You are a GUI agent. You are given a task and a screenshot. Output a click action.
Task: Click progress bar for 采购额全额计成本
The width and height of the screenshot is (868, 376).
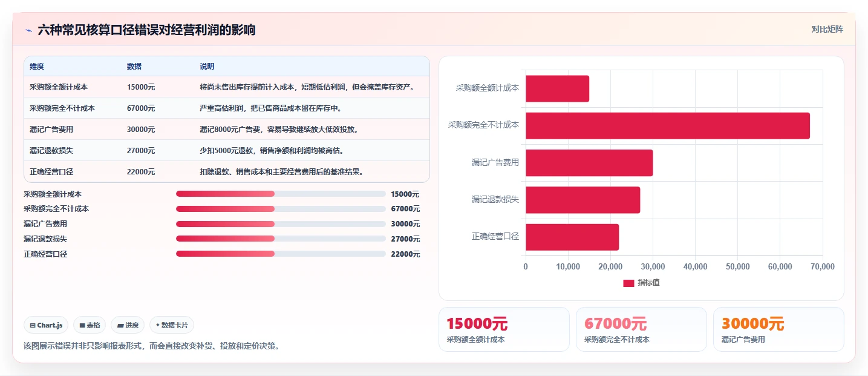tap(281, 194)
